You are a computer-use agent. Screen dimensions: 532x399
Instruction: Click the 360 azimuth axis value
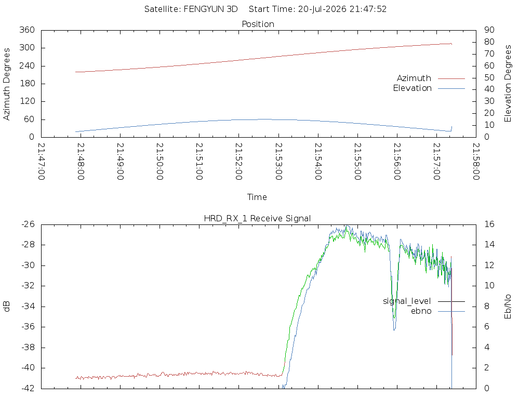click(27, 30)
